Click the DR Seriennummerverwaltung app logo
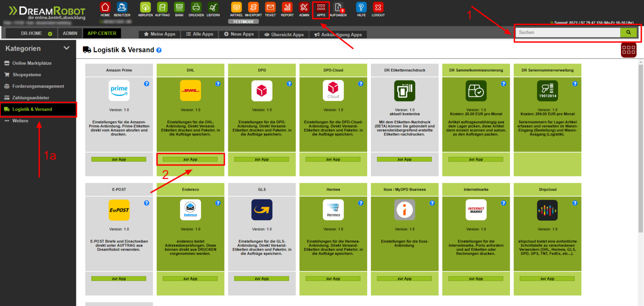Viewport: 644px width, 306px height. tap(548, 90)
